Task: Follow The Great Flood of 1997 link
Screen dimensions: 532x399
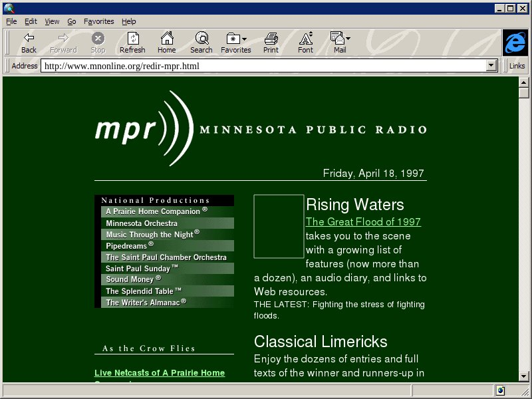Action: [363, 222]
